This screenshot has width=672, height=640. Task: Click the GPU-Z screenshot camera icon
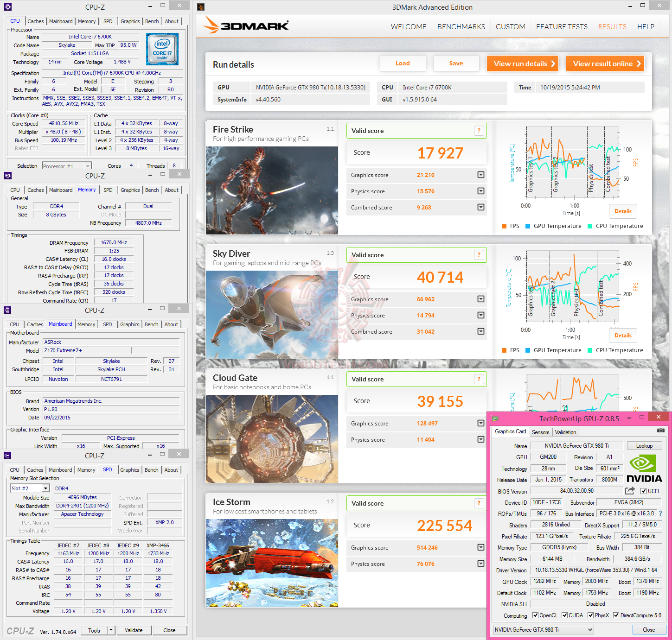[661, 431]
